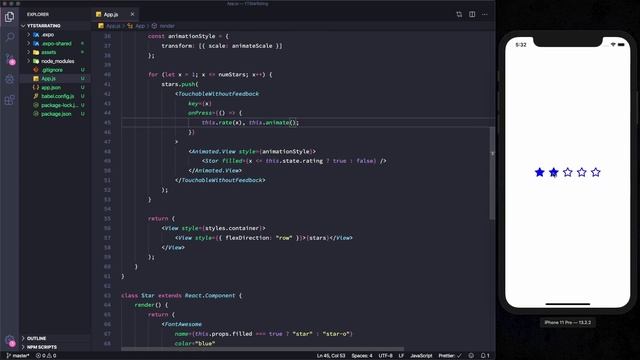Open the .gitignore file
The width and height of the screenshot is (640, 360).
pos(52,70)
